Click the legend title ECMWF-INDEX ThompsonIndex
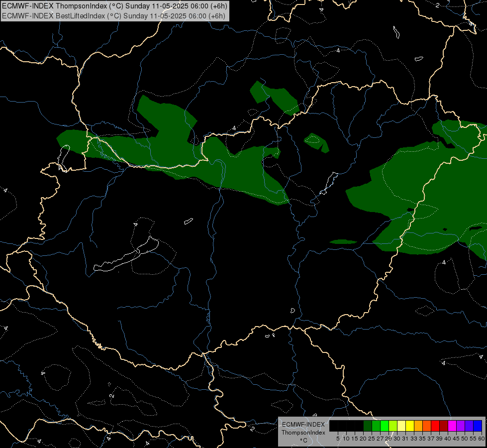The image size is (487, 448). point(303,429)
